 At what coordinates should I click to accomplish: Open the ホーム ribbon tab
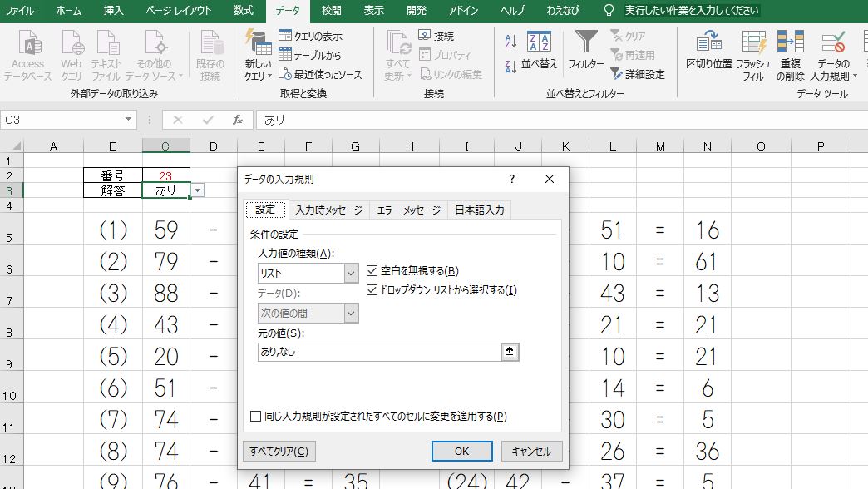click(69, 11)
